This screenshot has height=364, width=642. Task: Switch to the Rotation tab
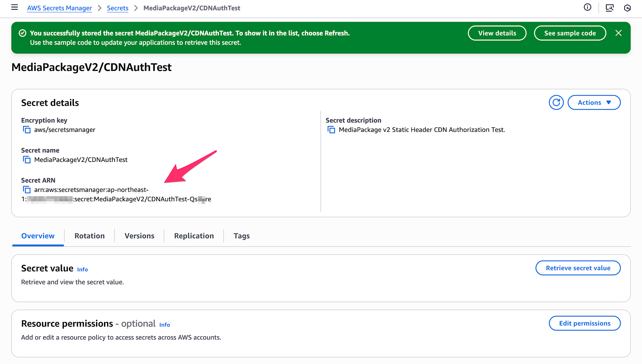(x=90, y=236)
